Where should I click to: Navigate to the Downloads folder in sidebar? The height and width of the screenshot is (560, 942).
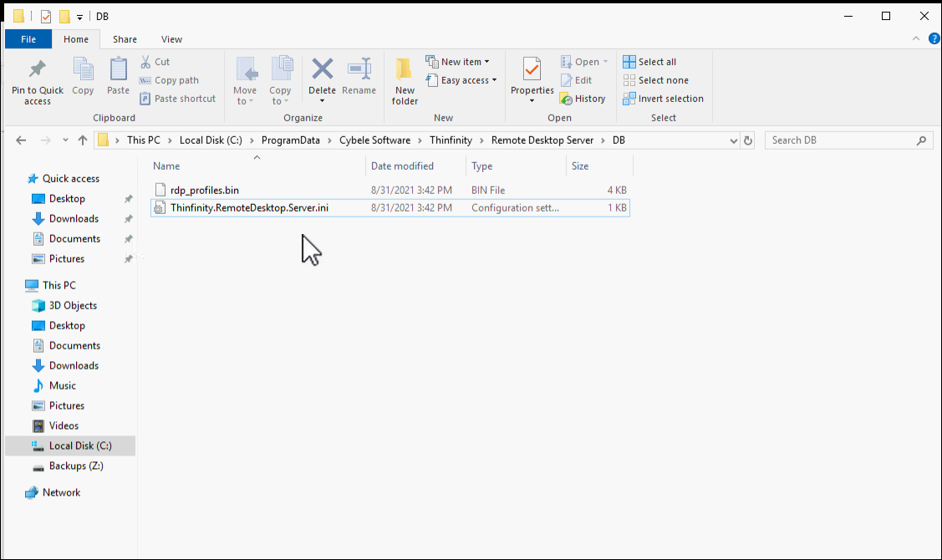(x=74, y=218)
